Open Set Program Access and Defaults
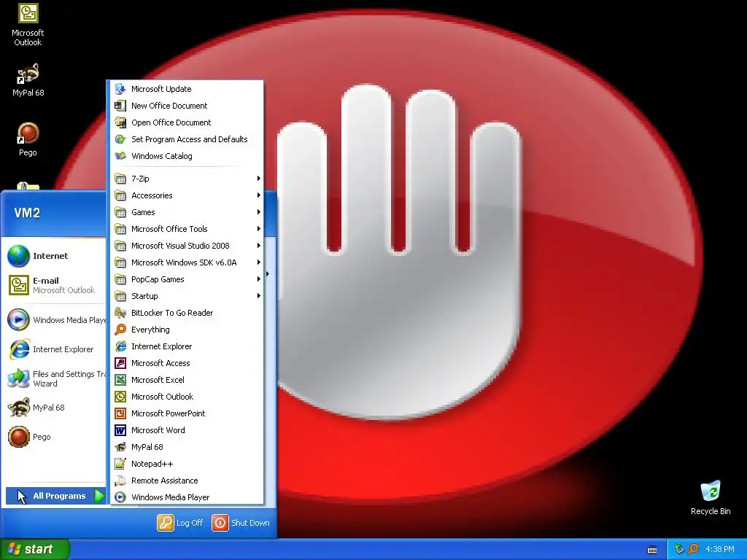 point(187,139)
